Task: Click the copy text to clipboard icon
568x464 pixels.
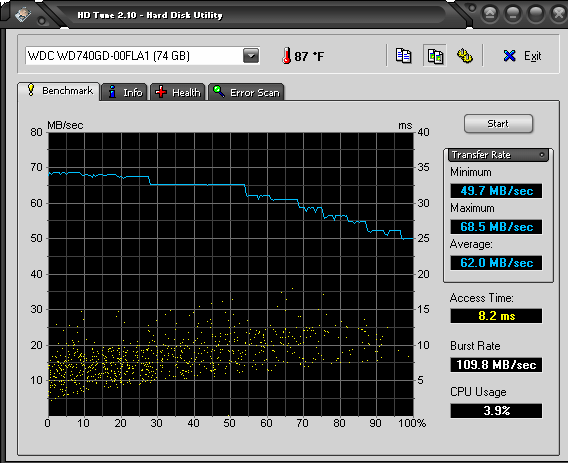Action: (403, 56)
